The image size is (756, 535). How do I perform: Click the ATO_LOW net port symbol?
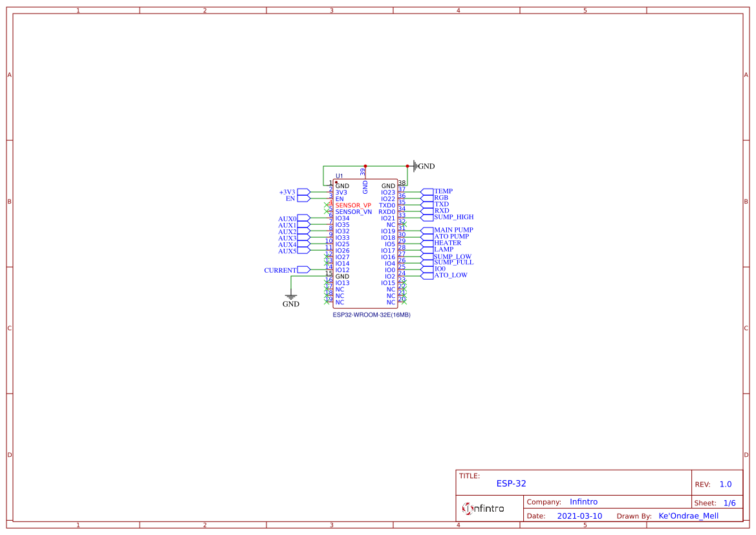click(427, 275)
